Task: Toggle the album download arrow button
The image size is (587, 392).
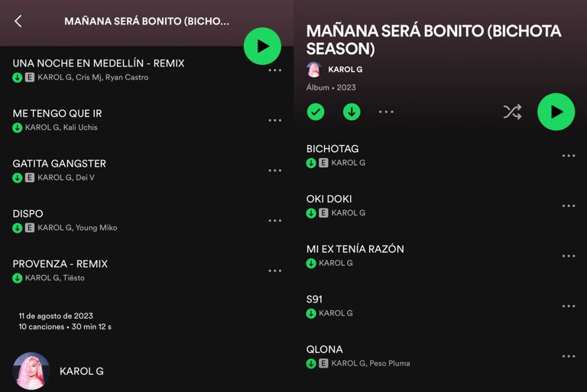Action: pos(352,112)
